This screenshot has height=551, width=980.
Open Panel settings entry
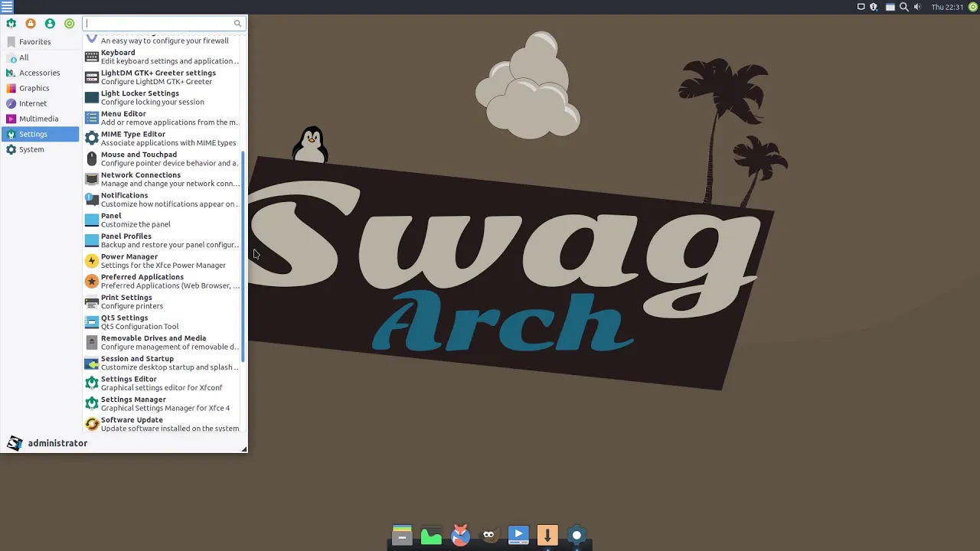tap(162, 220)
